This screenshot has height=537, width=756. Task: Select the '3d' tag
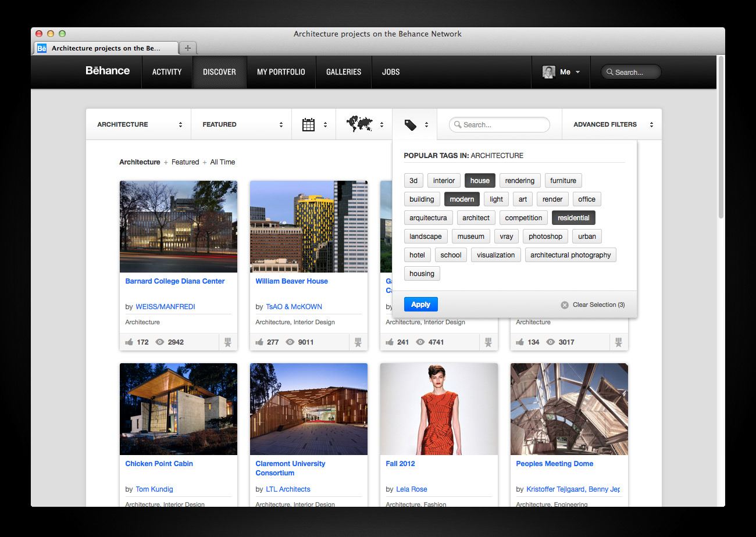[413, 181]
